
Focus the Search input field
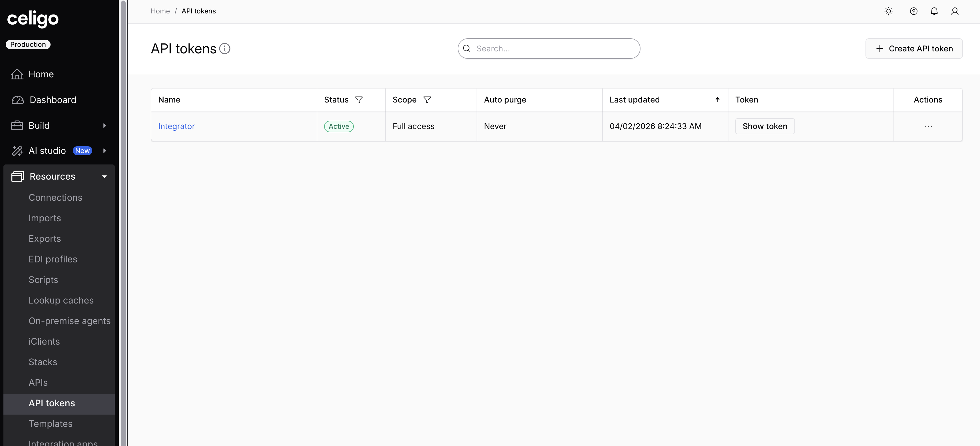[x=549, y=49]
